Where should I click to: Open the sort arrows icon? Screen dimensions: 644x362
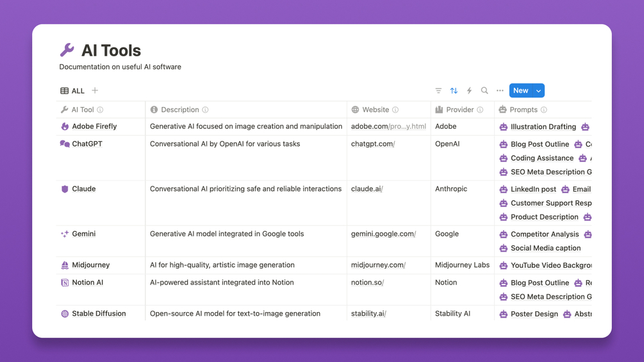click(x=454, y=91)
